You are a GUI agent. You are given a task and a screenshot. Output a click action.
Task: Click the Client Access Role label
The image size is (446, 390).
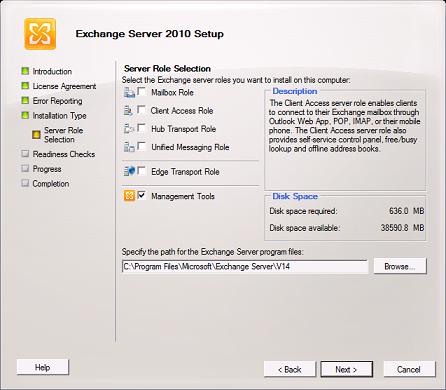point(182,111)
